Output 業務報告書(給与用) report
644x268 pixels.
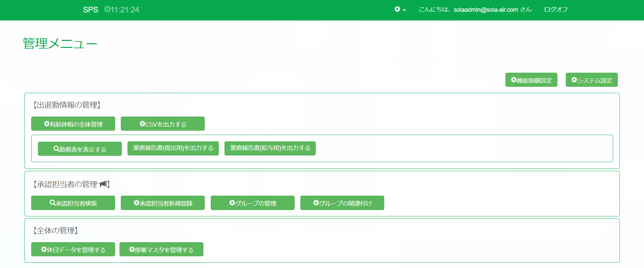(270, 148)
